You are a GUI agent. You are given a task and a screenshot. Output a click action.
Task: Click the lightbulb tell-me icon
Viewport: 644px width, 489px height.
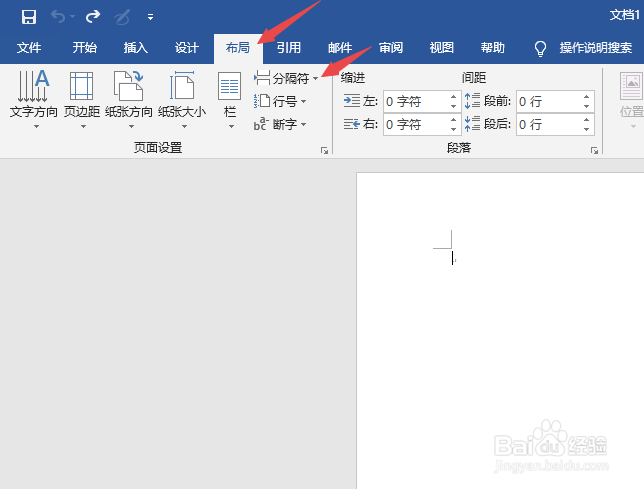point(540,48)
